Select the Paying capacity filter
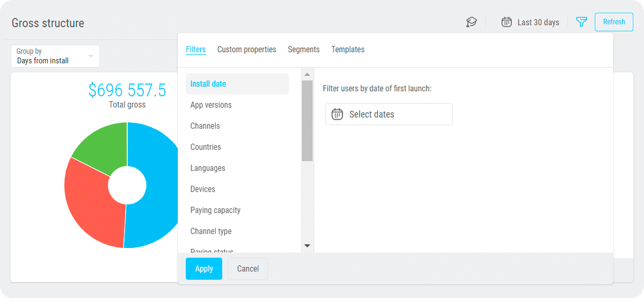The height and width of the screenshot is (298, 644). point(215,210)
